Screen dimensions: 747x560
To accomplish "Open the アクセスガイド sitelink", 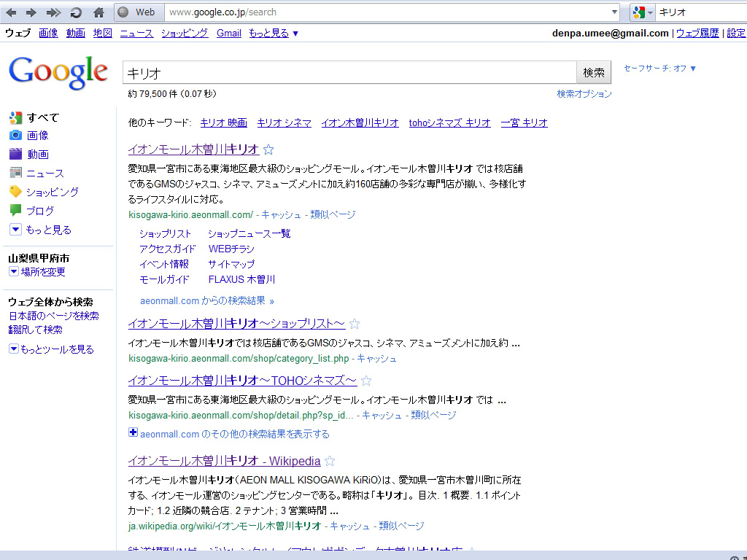I will (168, 249).
